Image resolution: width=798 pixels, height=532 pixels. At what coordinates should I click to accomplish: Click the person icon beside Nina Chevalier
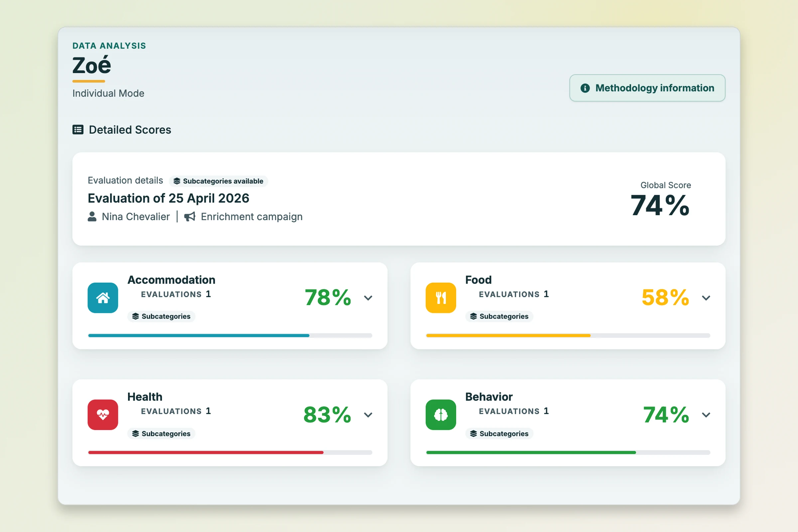(92, 216)
